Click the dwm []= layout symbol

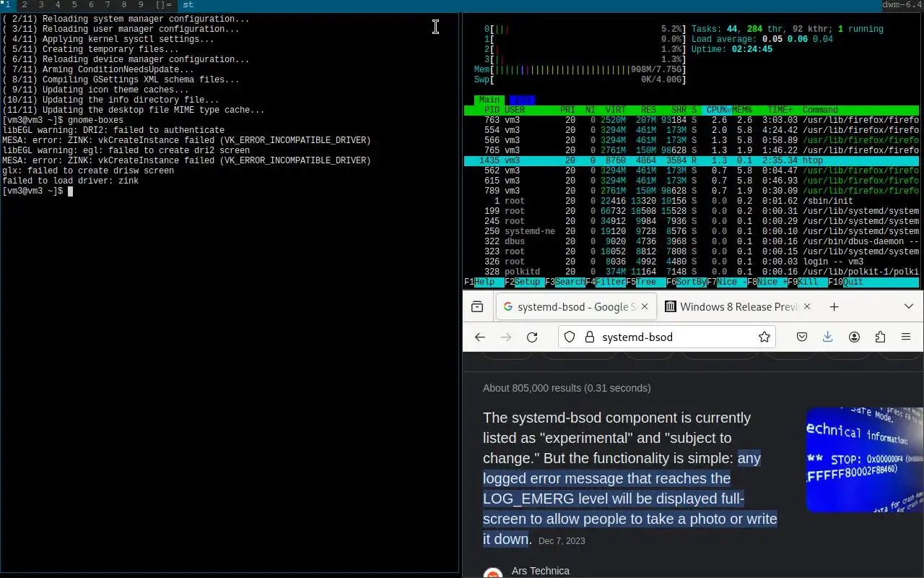tap(164, 4)
